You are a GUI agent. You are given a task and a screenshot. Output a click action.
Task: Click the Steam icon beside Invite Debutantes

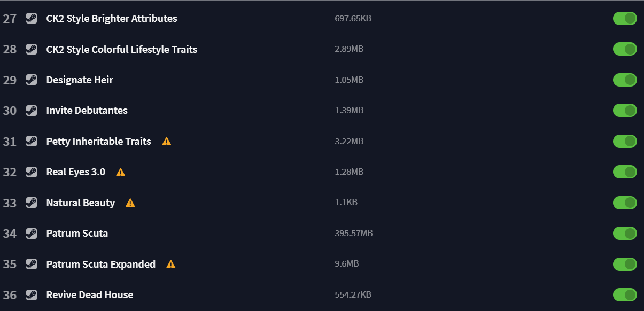pos(32,111)
